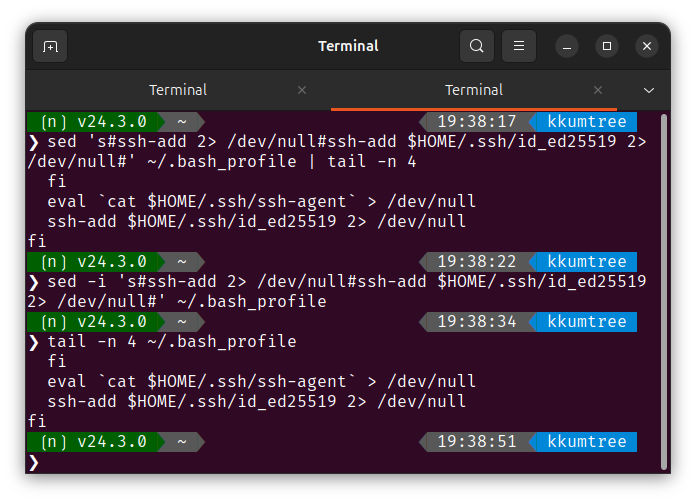Open a new tab with the plus icon

pos(50,46)
